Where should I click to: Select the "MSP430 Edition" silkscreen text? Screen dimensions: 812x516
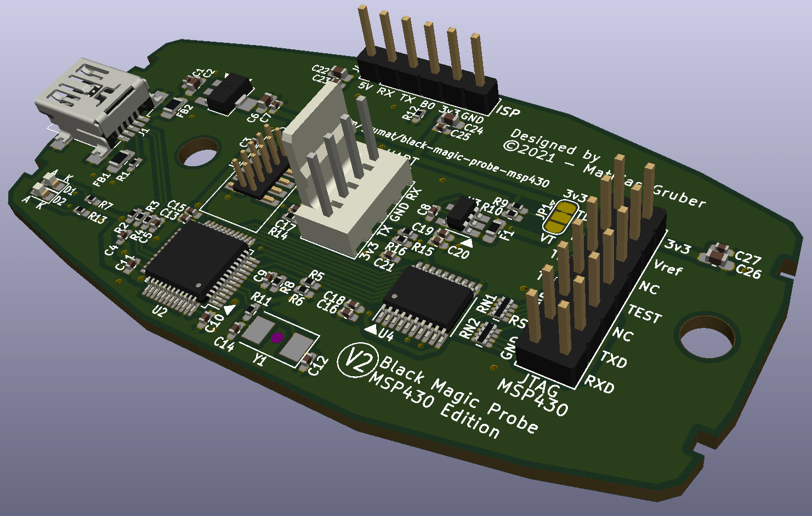[433, 406]
